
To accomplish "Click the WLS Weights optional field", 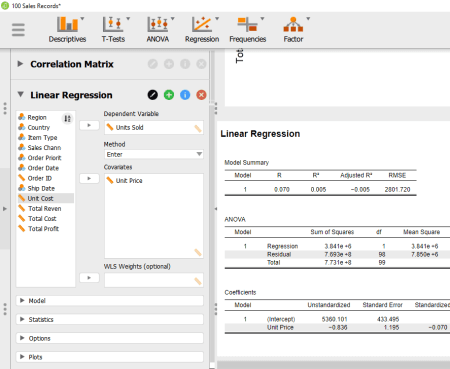I will [x=154, y=280].
